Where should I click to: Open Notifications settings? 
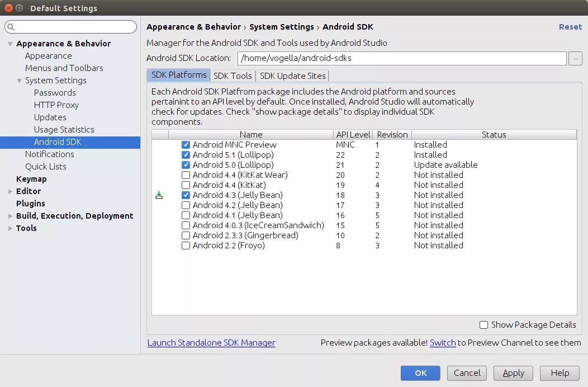[50, 154]
